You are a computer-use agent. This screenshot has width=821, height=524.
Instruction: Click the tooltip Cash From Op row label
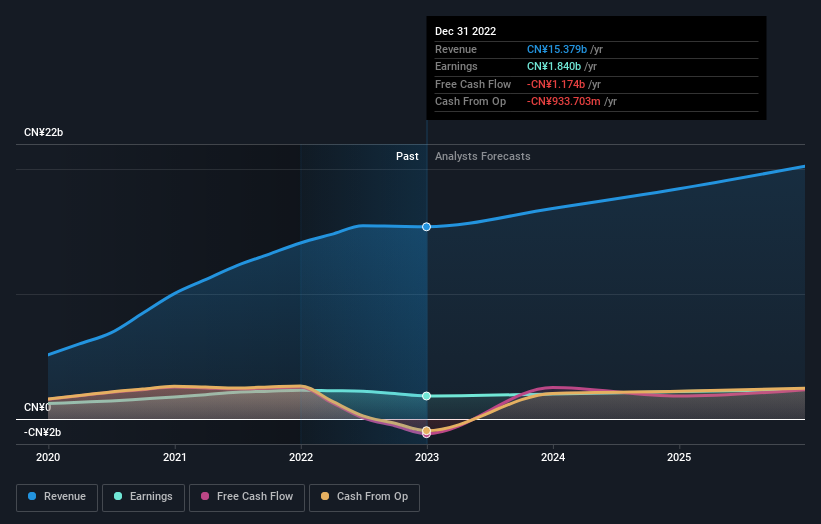[x=470, y=102]
